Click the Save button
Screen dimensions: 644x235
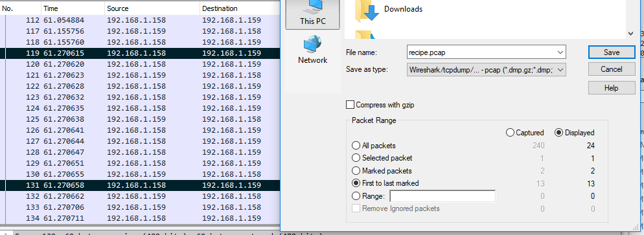pos(612,52)
